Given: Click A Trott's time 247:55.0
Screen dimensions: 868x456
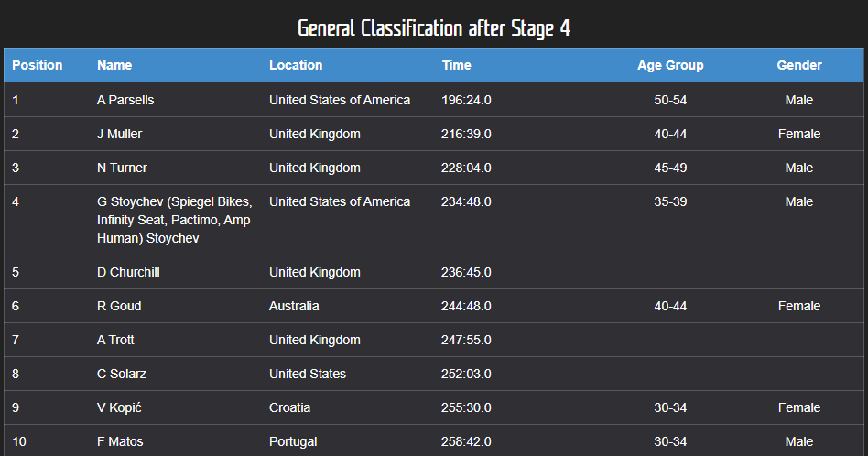Looking at the screenshot, I should point(467,340).
